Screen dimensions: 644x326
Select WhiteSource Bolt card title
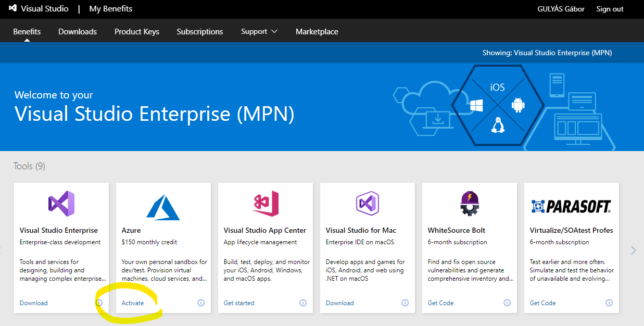click(457, 230)
